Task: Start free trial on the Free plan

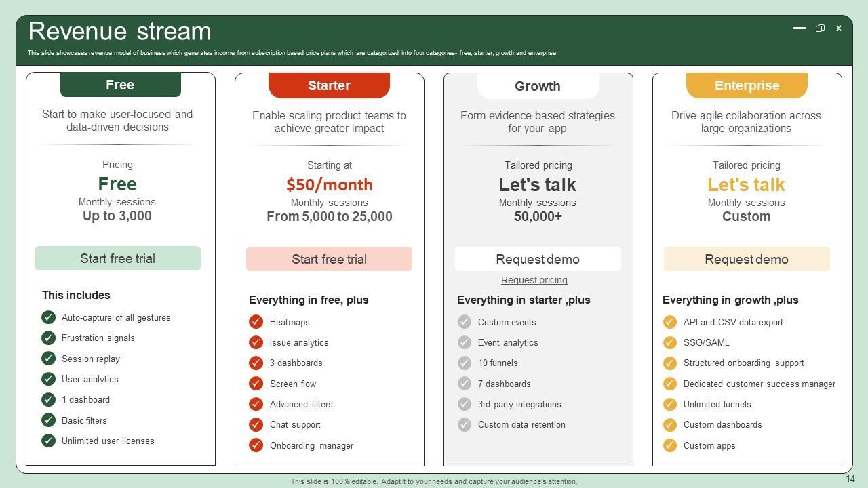Action: [117, 258]
